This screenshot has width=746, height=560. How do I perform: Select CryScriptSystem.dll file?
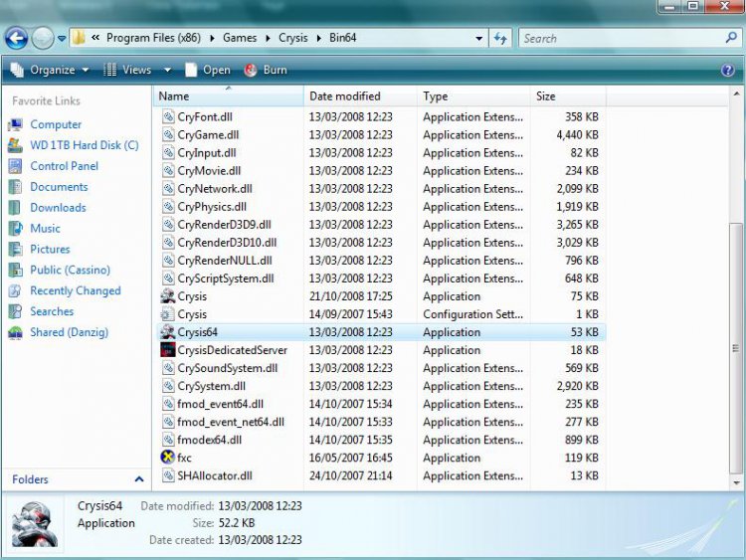(226, 279)
